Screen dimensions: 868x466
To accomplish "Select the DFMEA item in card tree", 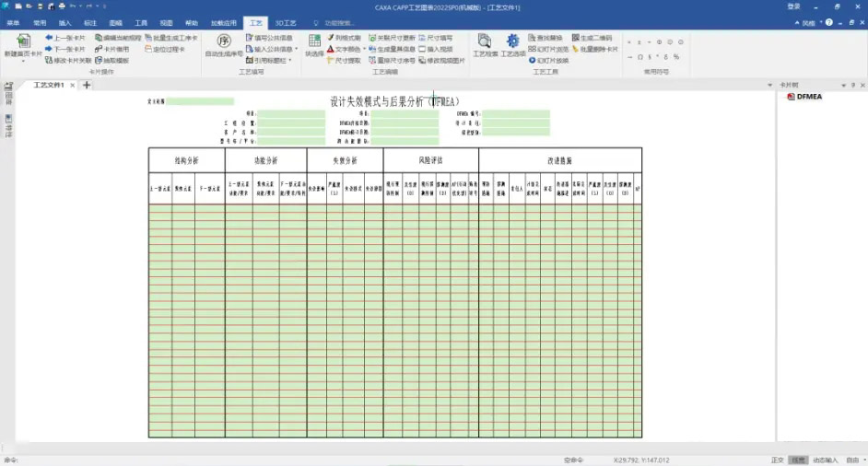I will [804, 97].
